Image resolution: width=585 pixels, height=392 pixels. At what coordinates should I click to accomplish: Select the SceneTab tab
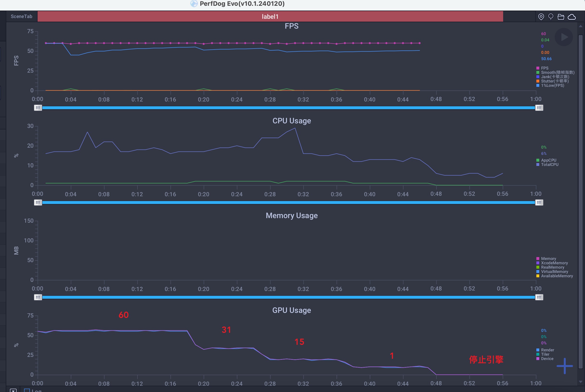click(21, 17)
